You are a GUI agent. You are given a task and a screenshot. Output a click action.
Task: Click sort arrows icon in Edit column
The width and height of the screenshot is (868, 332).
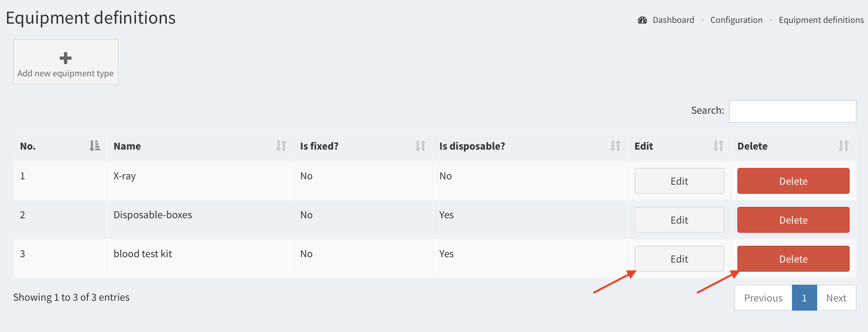(718, 146)
